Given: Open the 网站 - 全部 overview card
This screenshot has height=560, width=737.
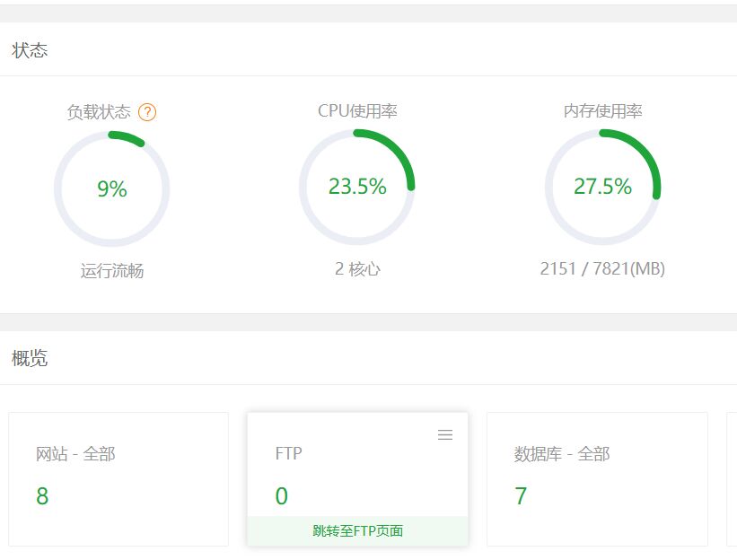Looking at the screenshot, I should (118, 479).
